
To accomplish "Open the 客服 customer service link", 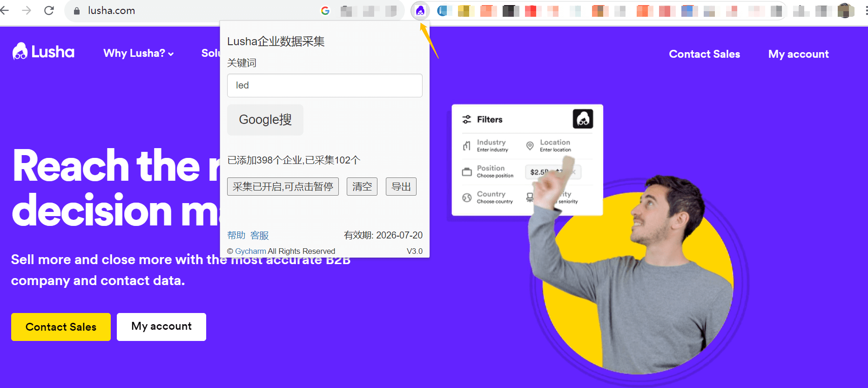I will [260, 235].
